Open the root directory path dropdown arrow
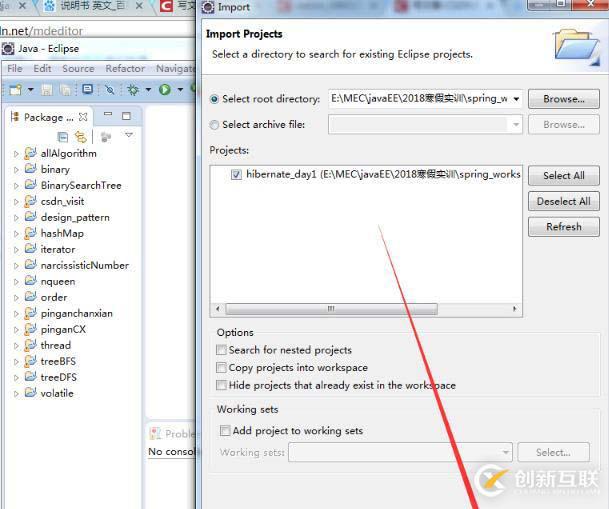 tap(516, 99)
